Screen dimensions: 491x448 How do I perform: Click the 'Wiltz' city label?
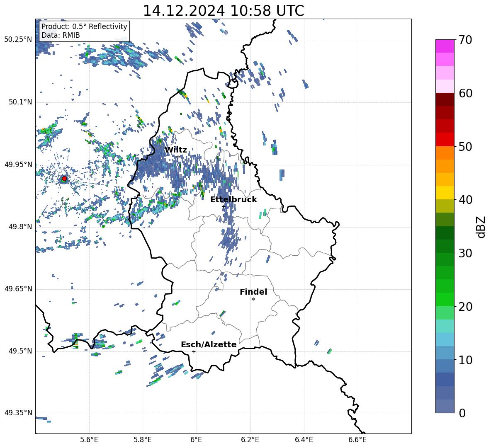[176, 150]
